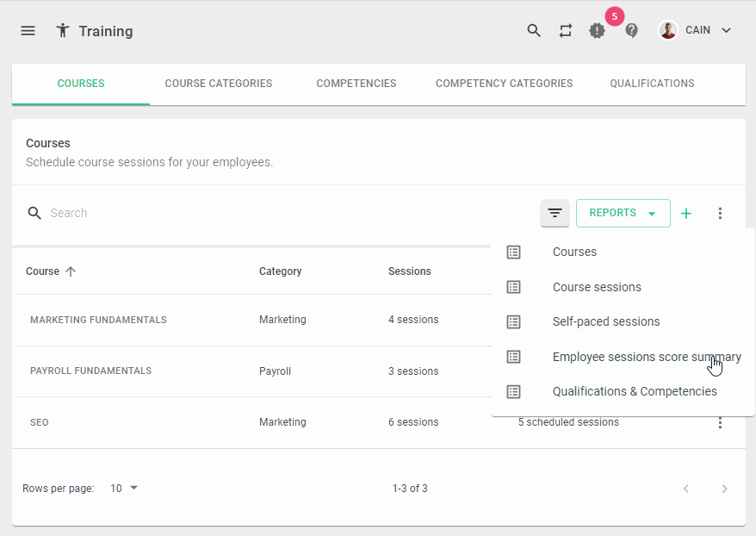The width and height of the screenshot is (756, 536).
Task: Open the toolbar three-dot more options menu
Action: point(720,213)
